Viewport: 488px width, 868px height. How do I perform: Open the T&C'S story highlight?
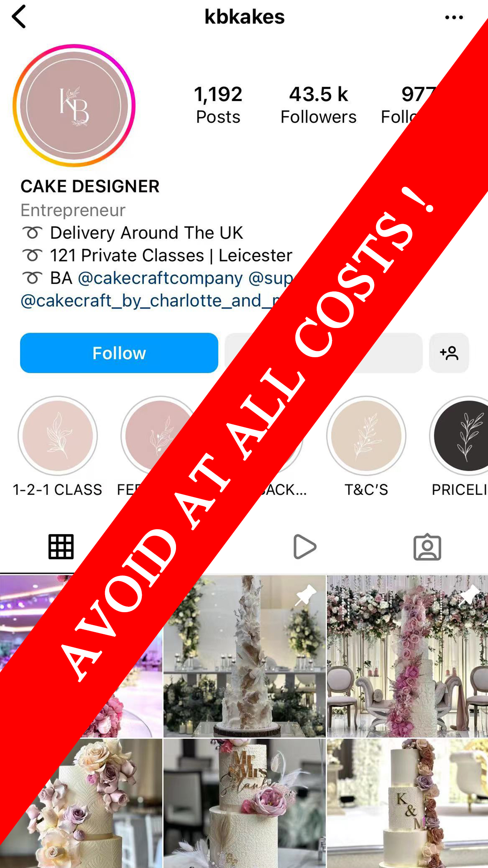[366, 436]
